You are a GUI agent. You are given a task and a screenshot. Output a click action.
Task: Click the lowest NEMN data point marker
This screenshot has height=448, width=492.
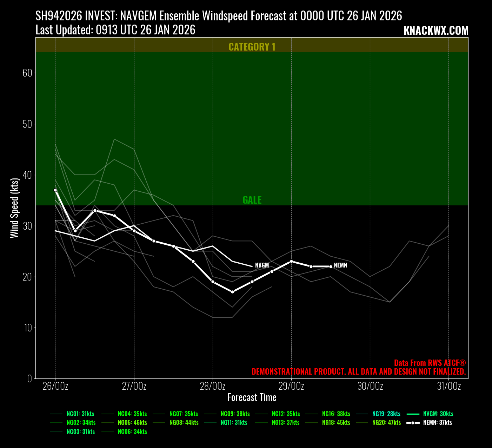coord(232,292)
